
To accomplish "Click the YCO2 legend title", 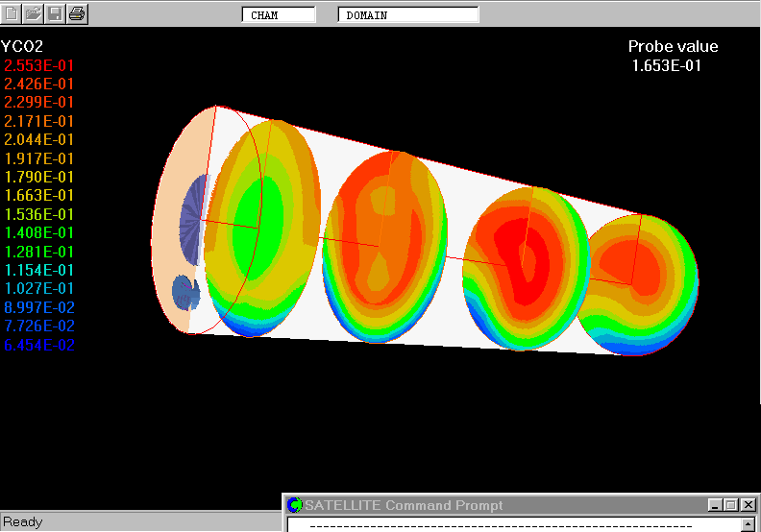I will tap(22, 46).
